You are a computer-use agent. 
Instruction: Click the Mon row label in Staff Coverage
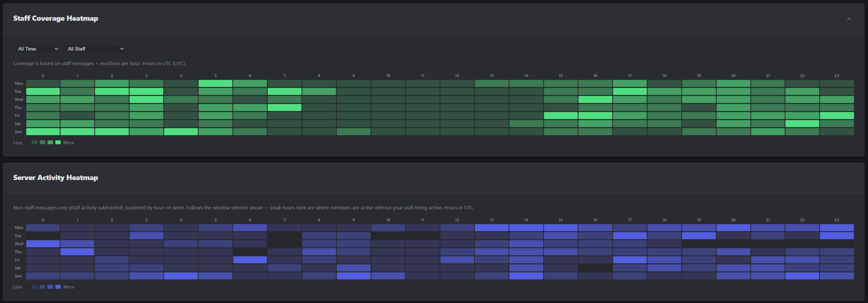19,84
